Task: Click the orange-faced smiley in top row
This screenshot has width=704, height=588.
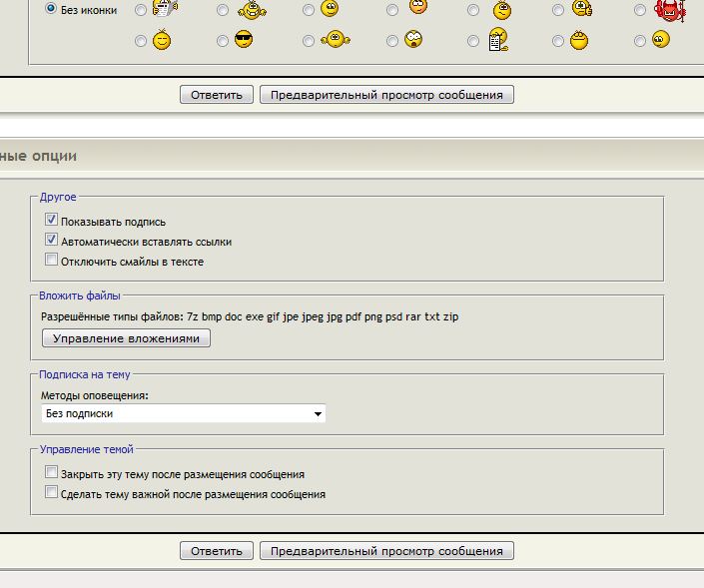Action: point(418,8)
